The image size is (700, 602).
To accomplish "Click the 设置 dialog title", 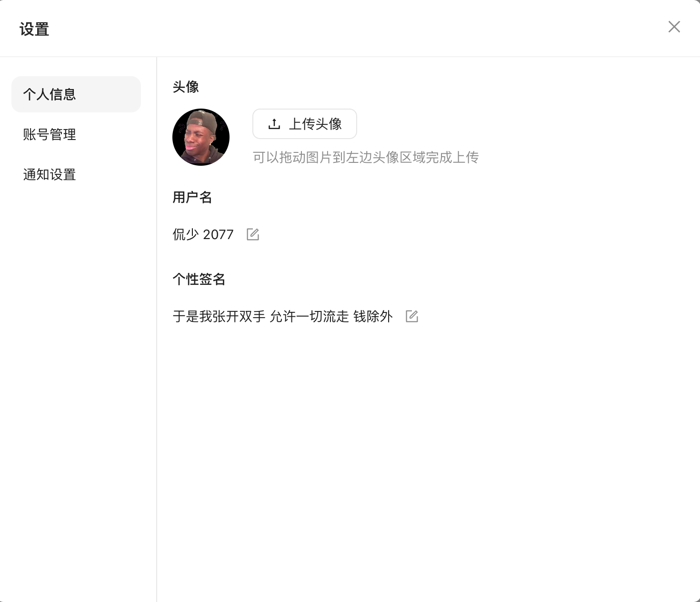I will (34, 29).
